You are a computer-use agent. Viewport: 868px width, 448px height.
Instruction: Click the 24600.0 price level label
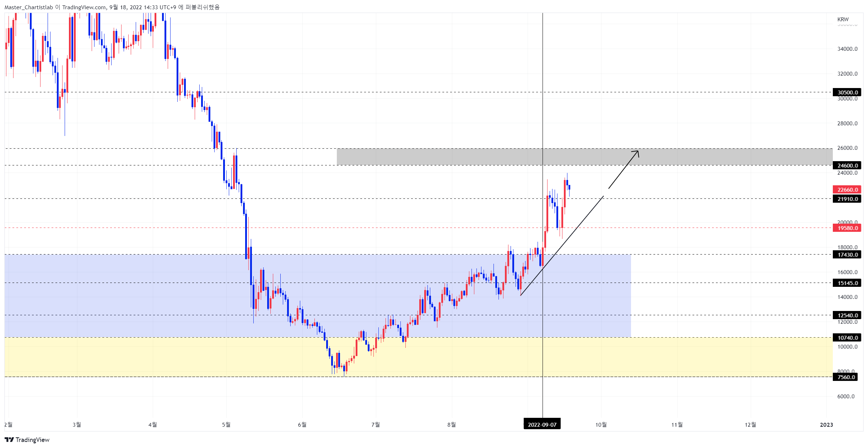(847, 165)
